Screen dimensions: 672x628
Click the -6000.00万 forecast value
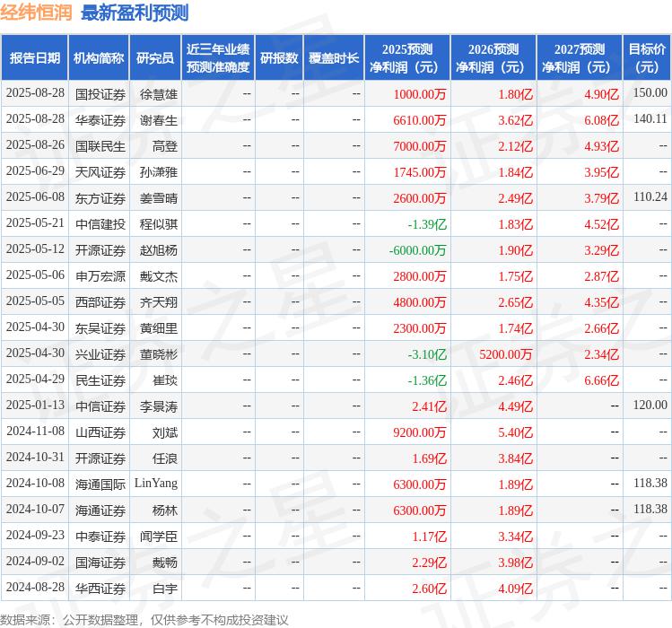click(418, 250)
